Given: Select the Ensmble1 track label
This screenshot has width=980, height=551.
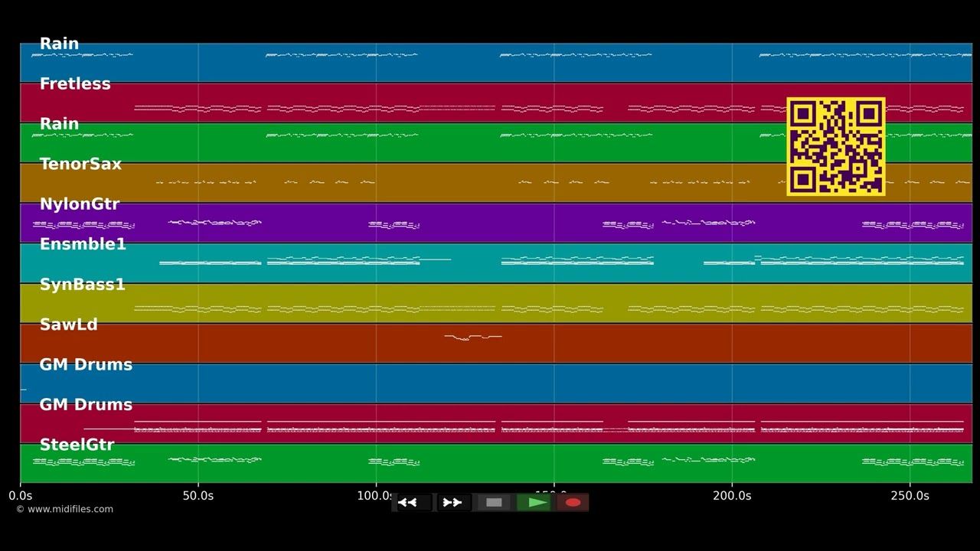Looking at the screenshot, I should click(83, 244).
